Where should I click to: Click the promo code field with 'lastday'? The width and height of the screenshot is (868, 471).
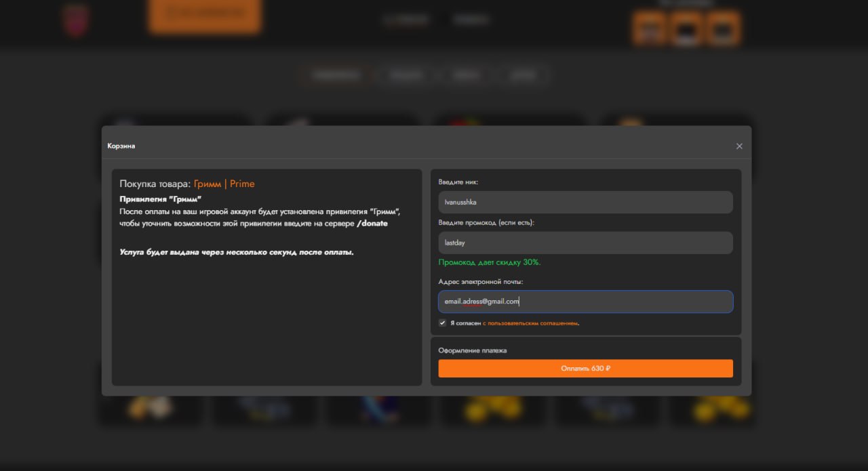tap(585, 243)
